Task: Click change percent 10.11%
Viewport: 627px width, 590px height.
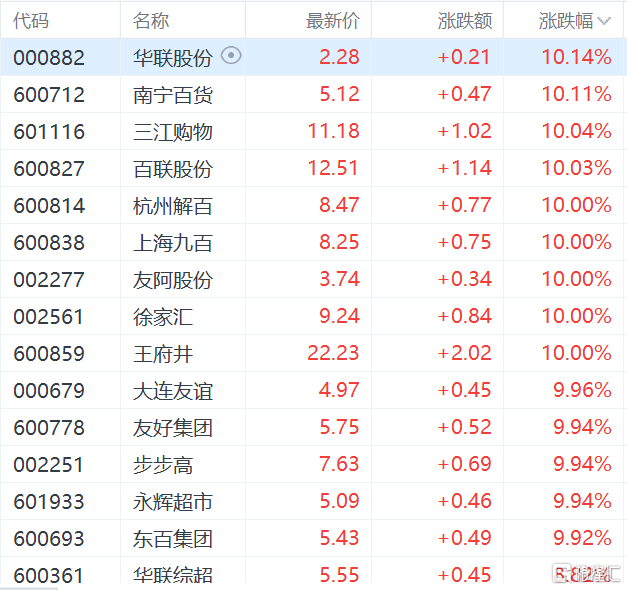Action: pyautogui.click(x=577, y=94)
